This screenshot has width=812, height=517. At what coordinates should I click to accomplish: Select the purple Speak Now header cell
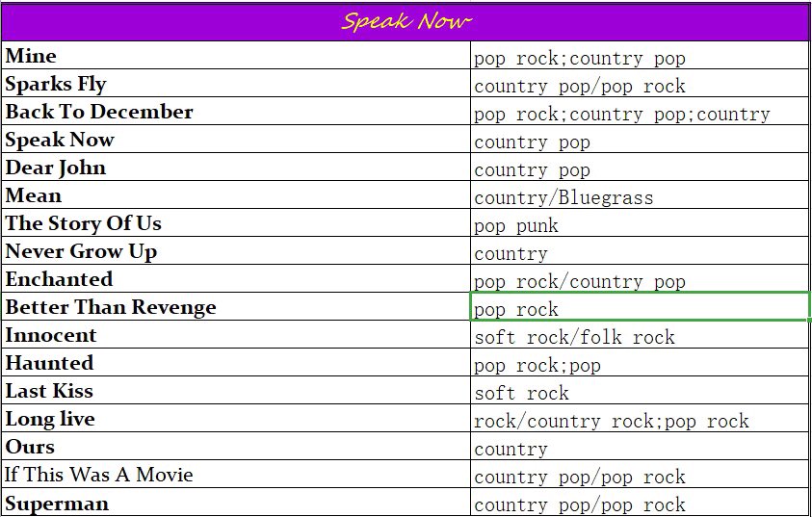pos(405,22)
